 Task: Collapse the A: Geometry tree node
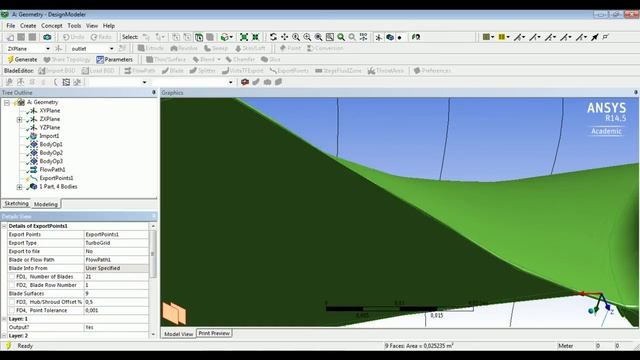coord(7,102)
